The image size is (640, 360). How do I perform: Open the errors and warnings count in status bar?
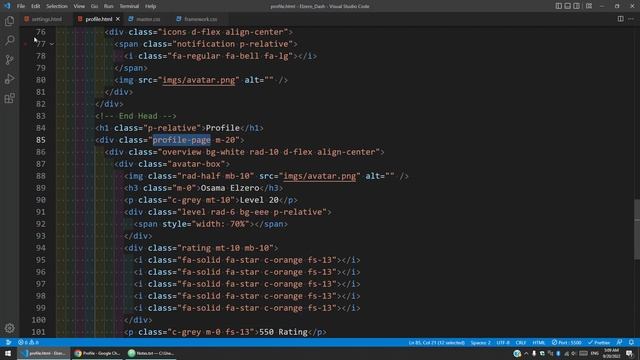[x=28, y=342]
